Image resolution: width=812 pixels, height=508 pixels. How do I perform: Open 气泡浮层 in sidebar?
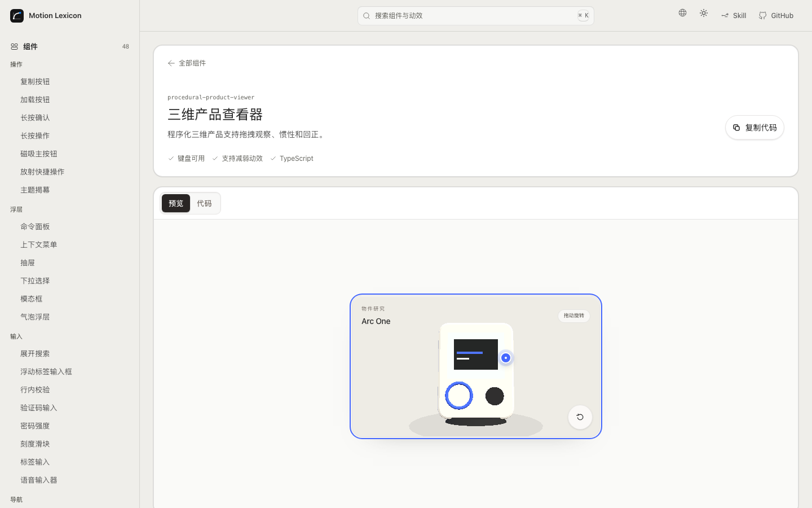[x=35, y=317]
